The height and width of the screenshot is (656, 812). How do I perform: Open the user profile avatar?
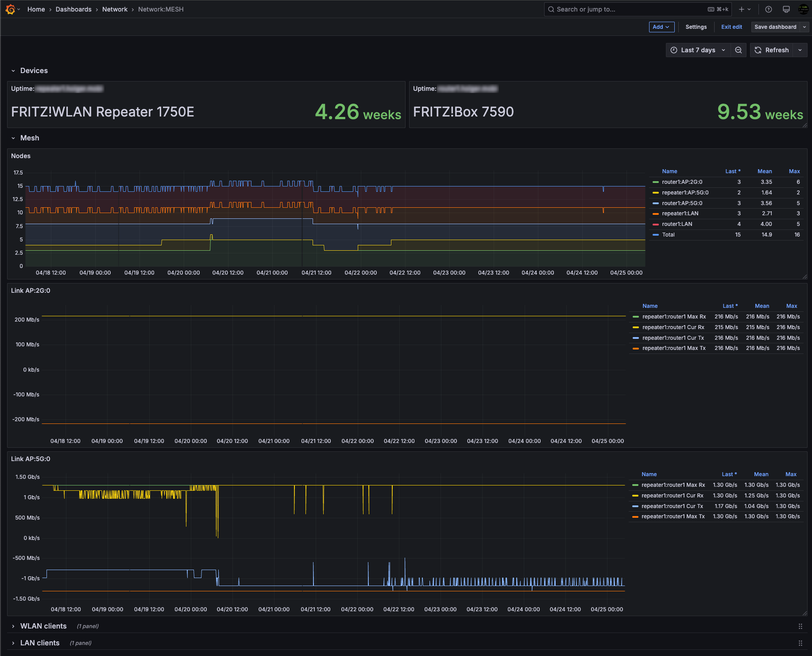[803, 9]
